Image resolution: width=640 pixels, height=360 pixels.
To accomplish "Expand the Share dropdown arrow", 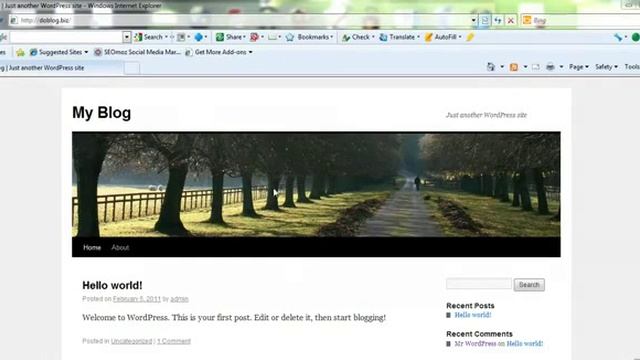I will (244, 37).
